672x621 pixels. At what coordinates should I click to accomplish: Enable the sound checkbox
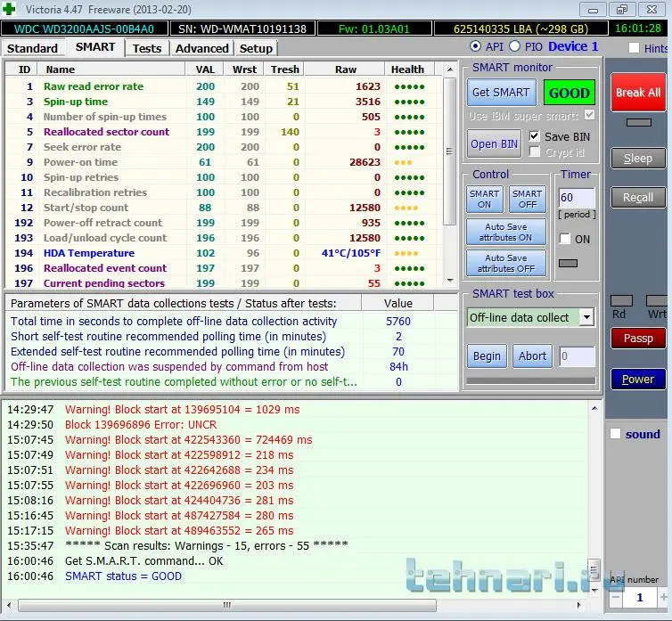[x=616, y=434]
